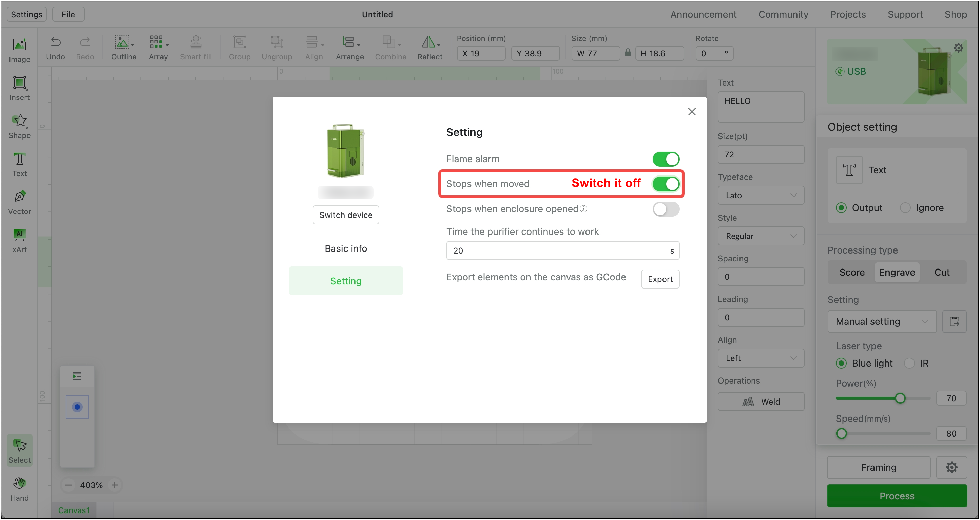The image size is (980, 520).
Task: Enable Stops when enclosure opened toggle
Action: click(666, 209)
